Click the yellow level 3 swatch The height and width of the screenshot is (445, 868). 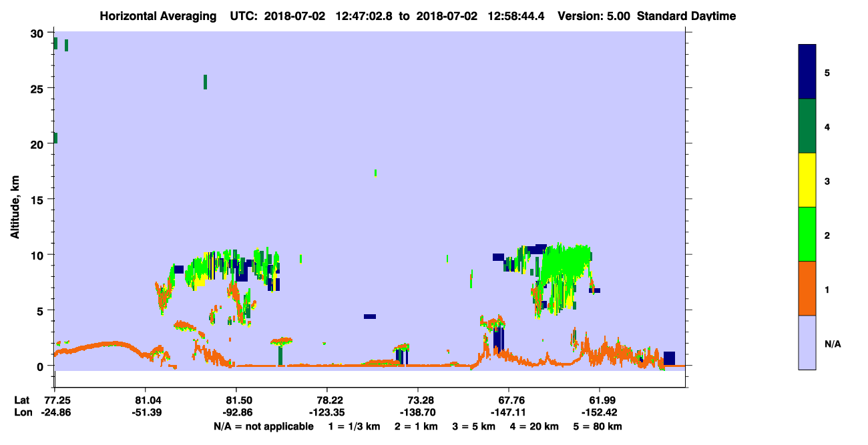pos(807,180)
